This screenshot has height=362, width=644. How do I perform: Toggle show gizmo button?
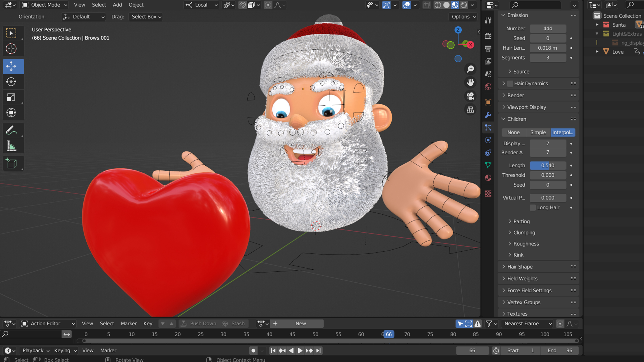click(386, 5)
